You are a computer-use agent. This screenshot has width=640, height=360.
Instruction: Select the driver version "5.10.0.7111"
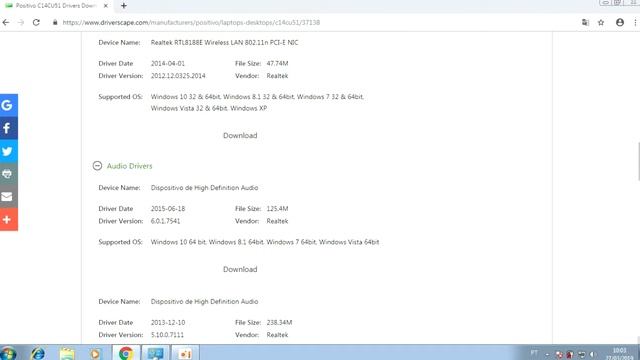pyautogui.click(x=167, y=335)
